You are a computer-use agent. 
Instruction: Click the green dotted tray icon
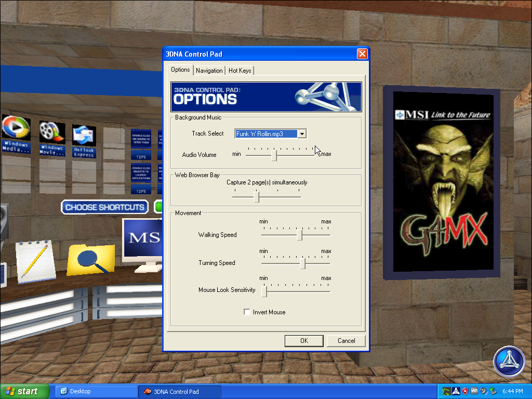click(446, 391)
